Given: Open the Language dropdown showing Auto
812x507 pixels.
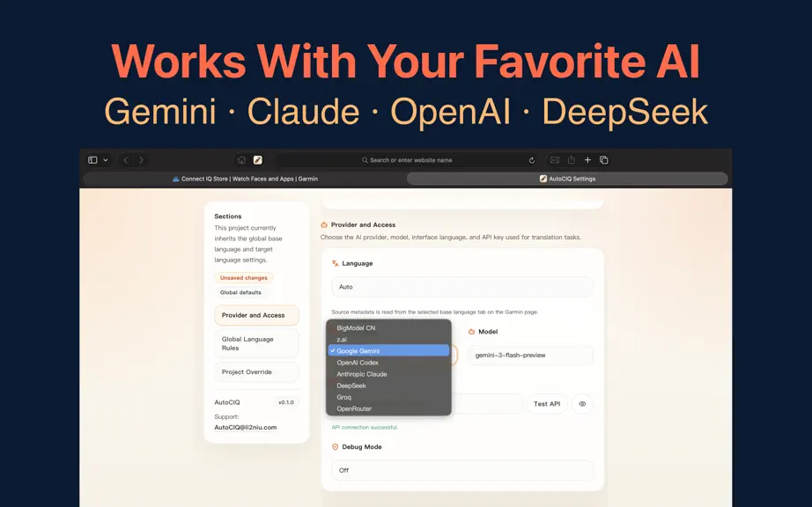Looking at the screenshot, I should coord(462,287).
